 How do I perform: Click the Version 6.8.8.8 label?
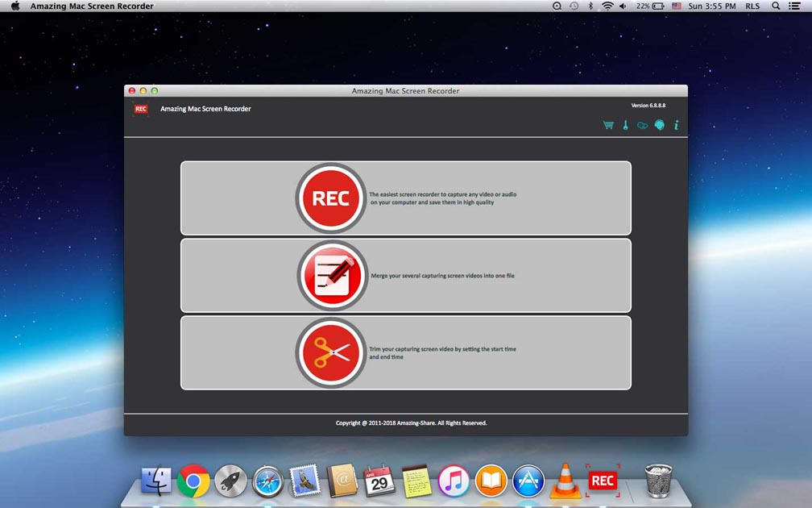click(648, 105)
